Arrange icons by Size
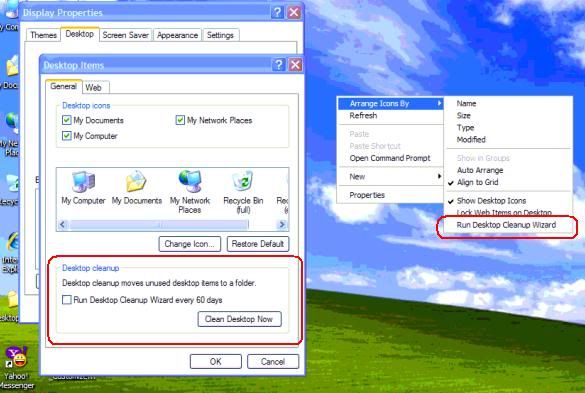The width and height of the screenshot is (585, 393). [508, 115]
